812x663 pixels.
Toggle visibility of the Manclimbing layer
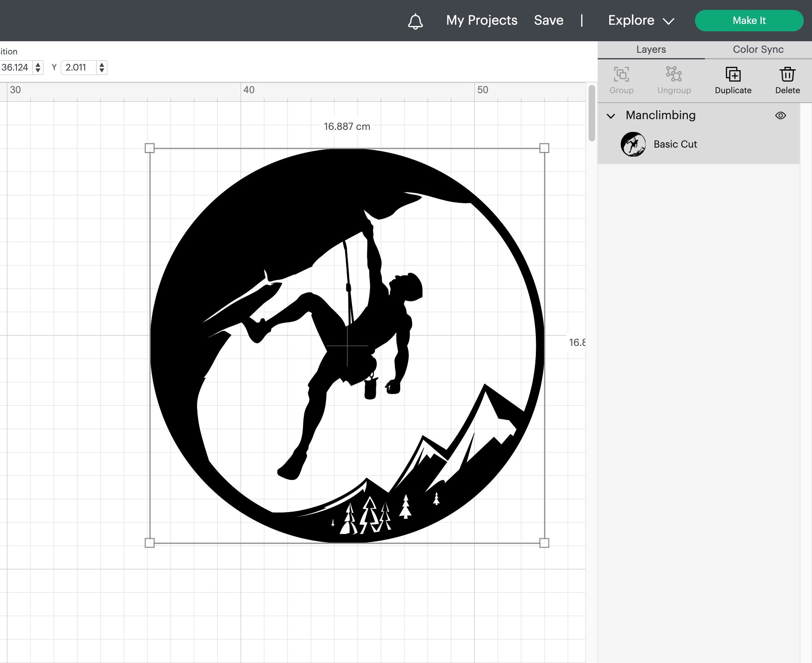[x=781, y=116]
